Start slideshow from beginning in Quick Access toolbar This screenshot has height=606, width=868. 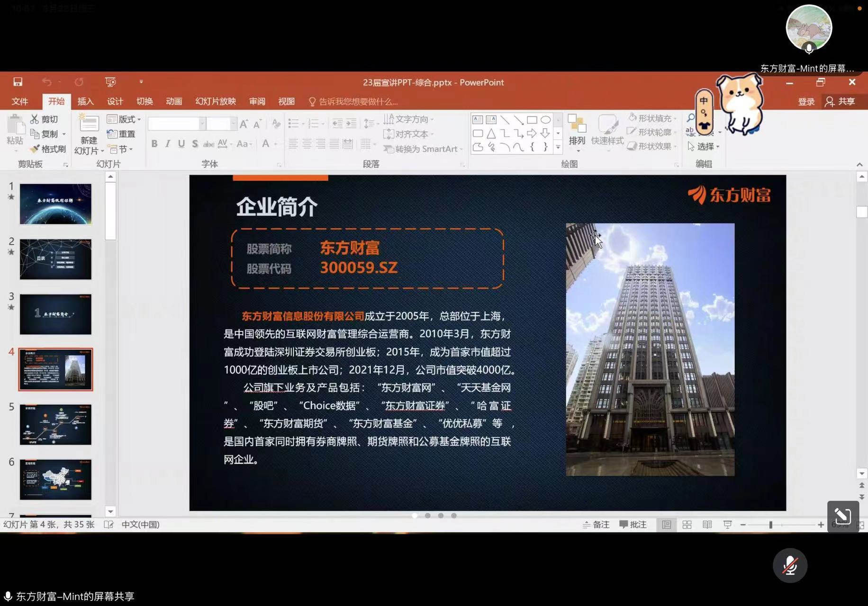[x=110, y=82]
